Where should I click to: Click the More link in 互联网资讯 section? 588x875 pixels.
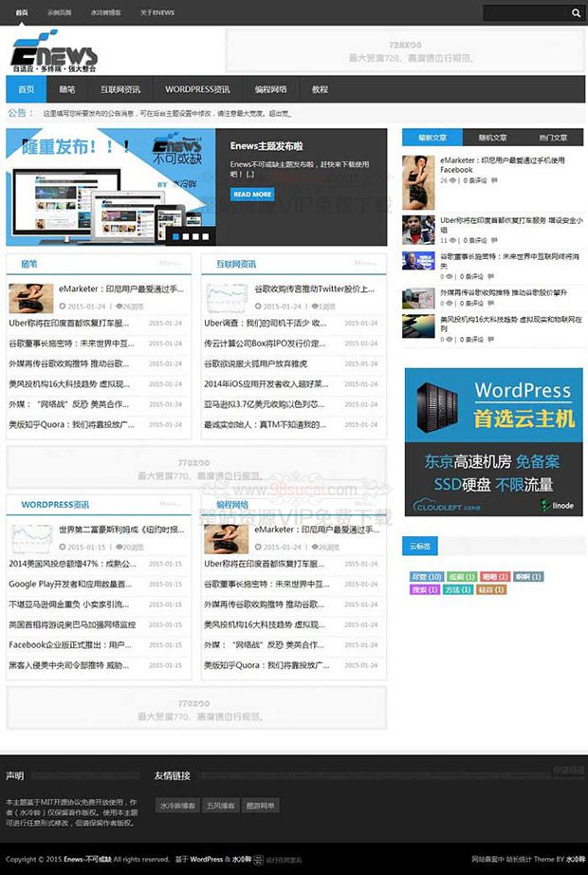pyautogui.click(x=365, y=264)
